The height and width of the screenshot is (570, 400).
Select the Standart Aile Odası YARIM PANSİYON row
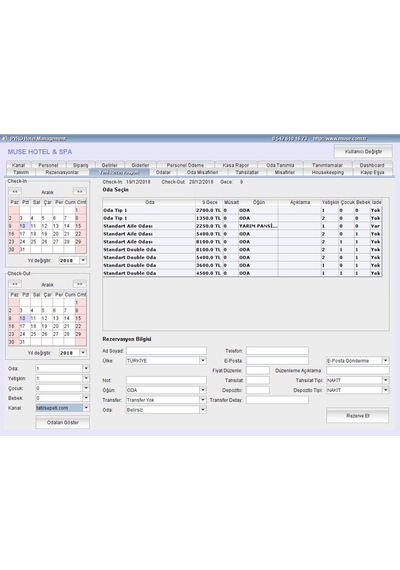pyautogui.click(x=242, y=226)
